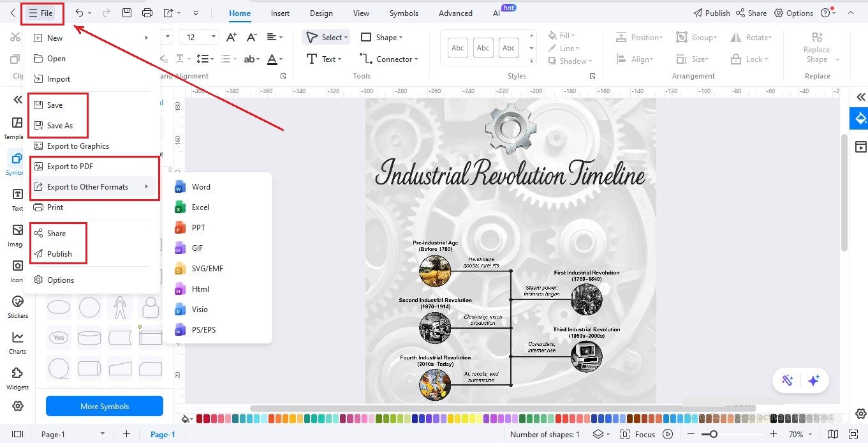Click the printer icon in title bar
This screenshot has width=868, height=443.
click(147, 13)
